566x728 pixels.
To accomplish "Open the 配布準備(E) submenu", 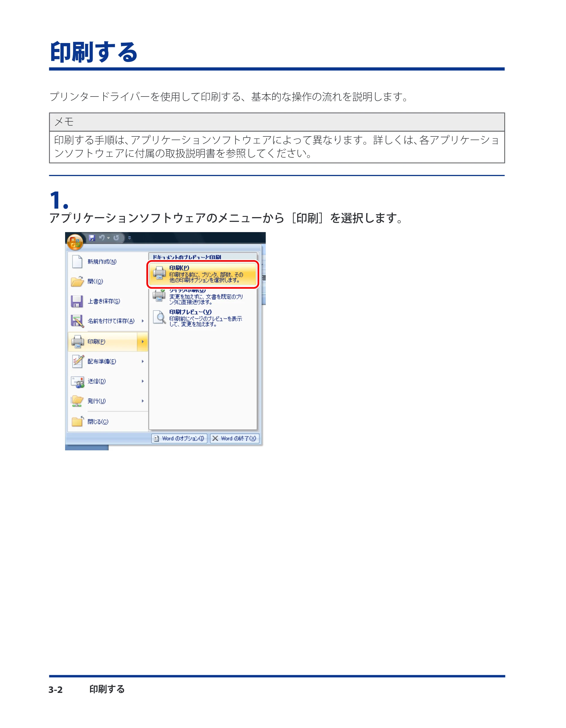I will 108,361.
